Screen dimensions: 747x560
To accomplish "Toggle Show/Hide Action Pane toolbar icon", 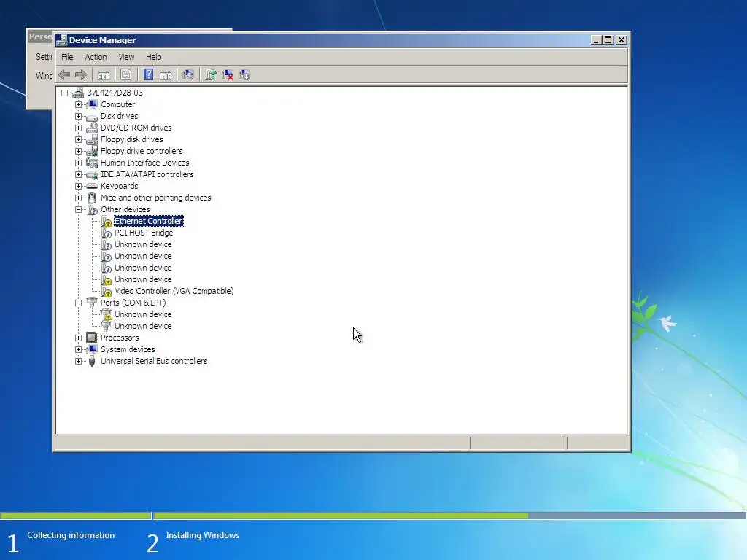I will point(166,75).
